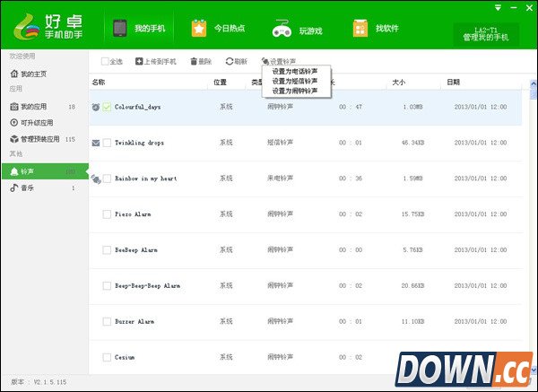
Task: Uncheck the Colourful_days checkbox
Action: click(x=107, y=107)
